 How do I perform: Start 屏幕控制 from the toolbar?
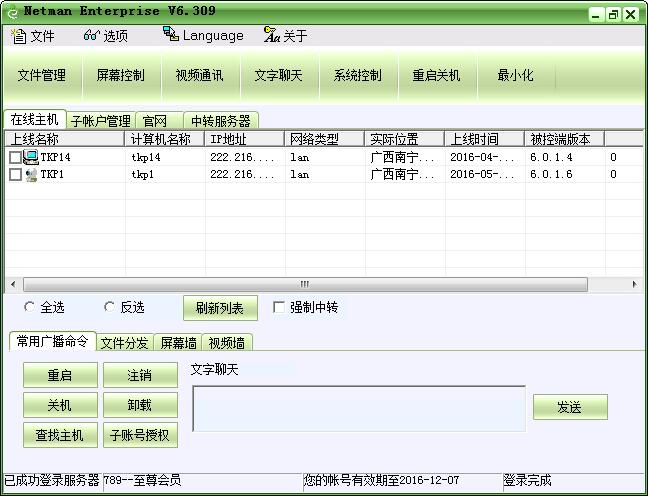point(121,75)
